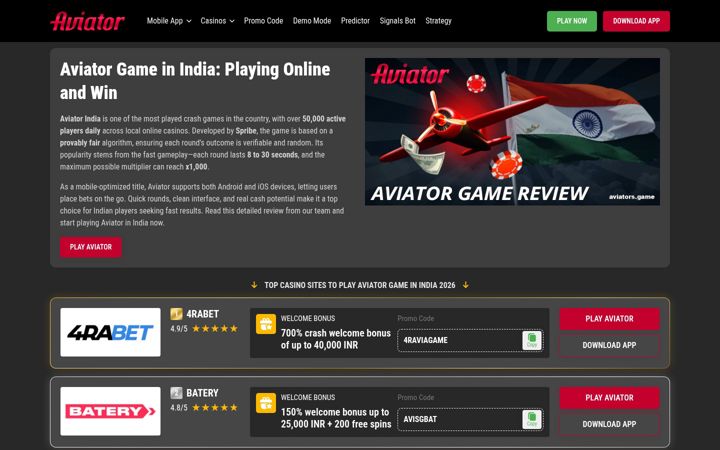Click the 700% crash welcome bonus text
The height and width of the screenshot is (450, 720).
pyautogui.click(x=336, y=339)
